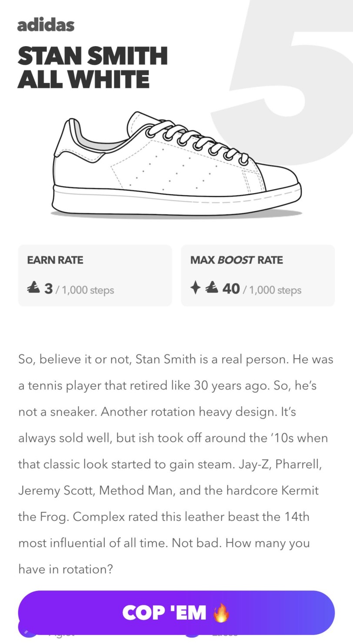
Task: Click "/ 1,000 steps" in Earn Rate card
Action: (x=85, y=290)
